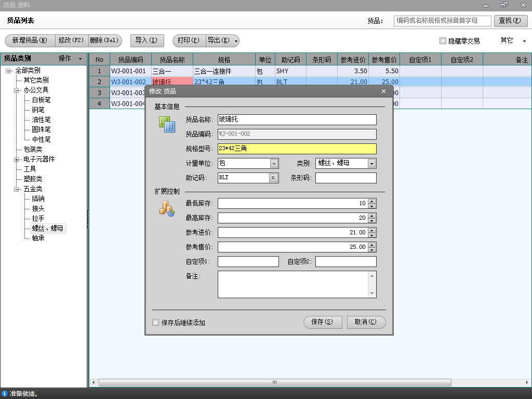The width and height of the screenshot is (532, 399).
Task: Click the 扩展控制 coins icon
Action: click(166, 209)
